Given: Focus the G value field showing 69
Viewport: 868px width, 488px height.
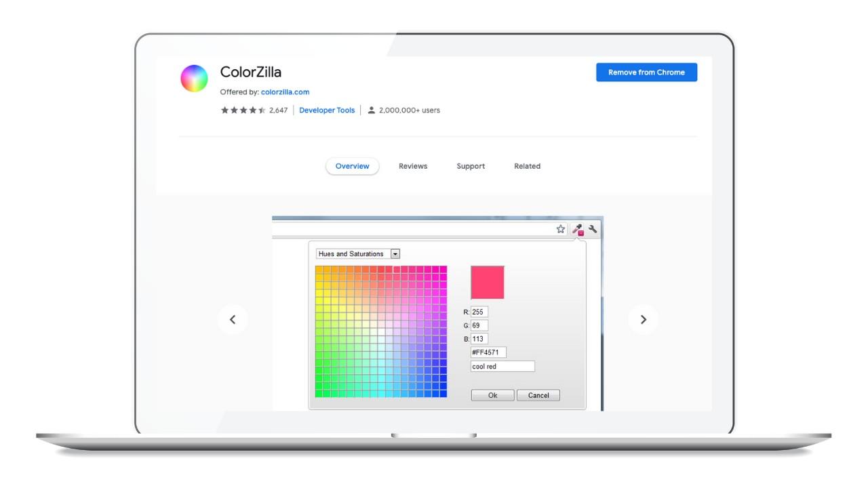Looking at the screenshot, I should tap(479, 325).
